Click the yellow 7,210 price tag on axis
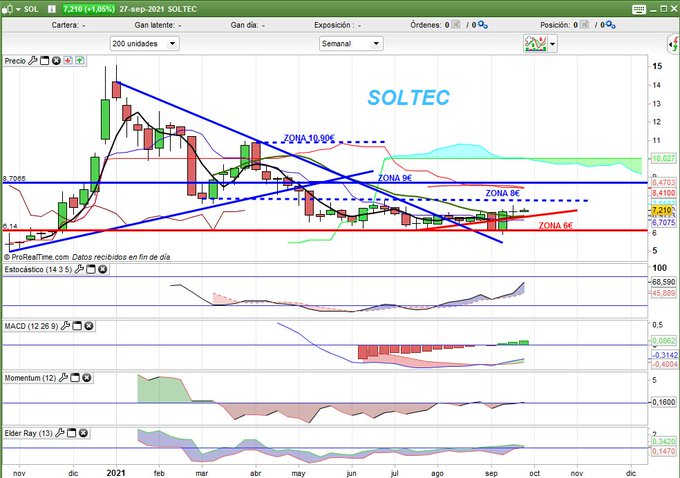 (662, 210)
